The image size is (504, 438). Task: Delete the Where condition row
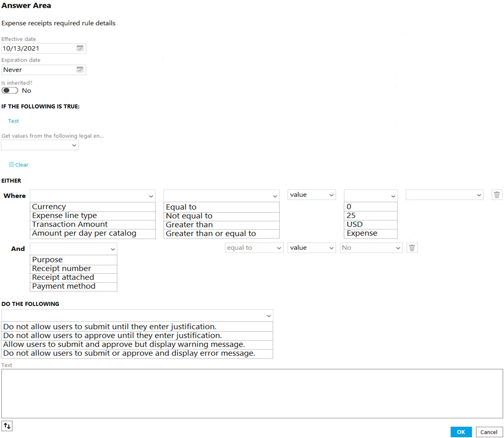pos(497,195)
